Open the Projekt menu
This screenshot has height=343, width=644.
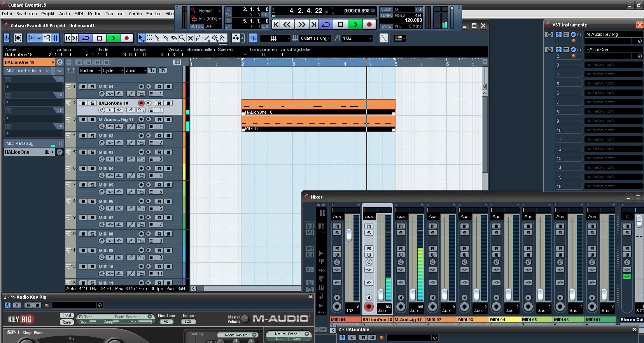[x=48, y=14]
